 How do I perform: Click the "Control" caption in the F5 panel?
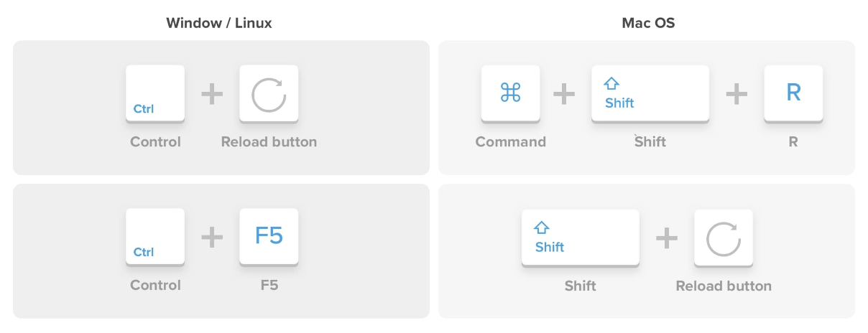pos(155,286)
